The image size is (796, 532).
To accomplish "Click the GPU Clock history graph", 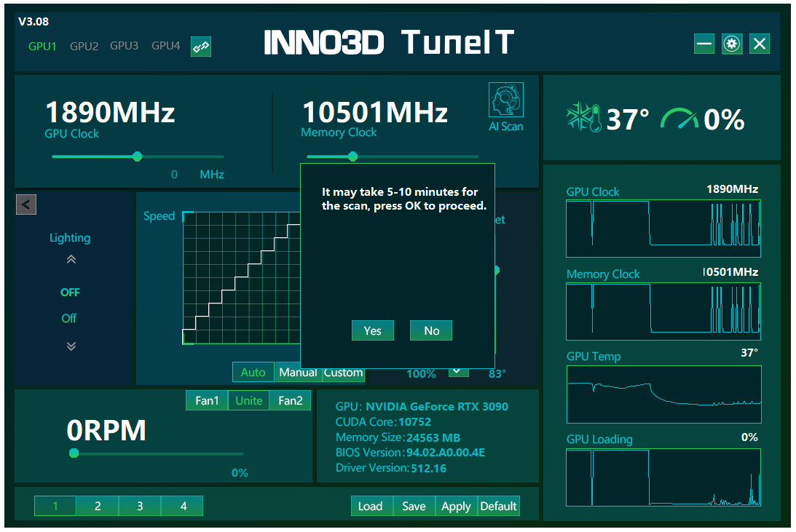I will pos(663,229).
